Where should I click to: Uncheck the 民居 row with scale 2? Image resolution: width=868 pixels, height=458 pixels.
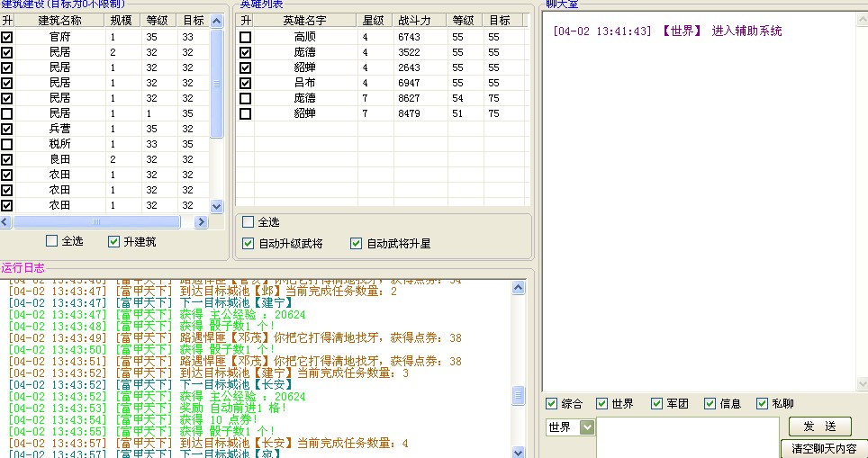6,52
